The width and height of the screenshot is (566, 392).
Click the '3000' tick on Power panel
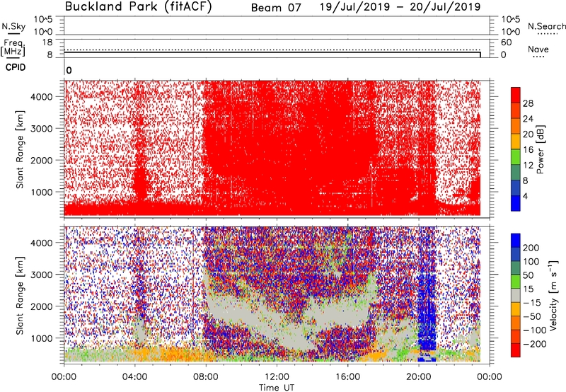click(x=42, y=129)
